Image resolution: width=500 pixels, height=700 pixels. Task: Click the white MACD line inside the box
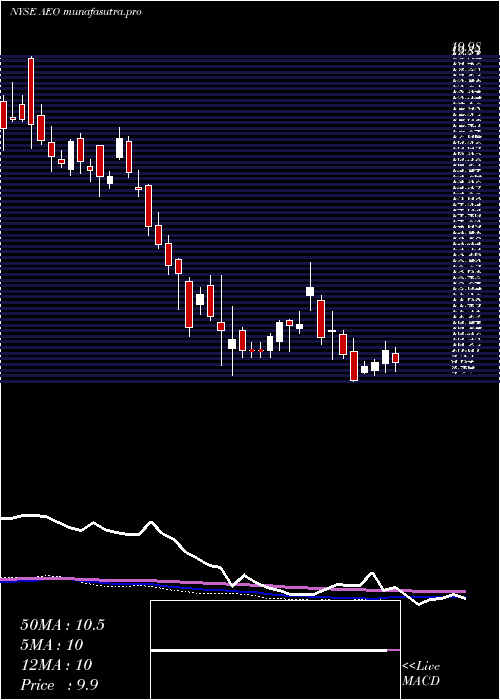coord(269,651)
